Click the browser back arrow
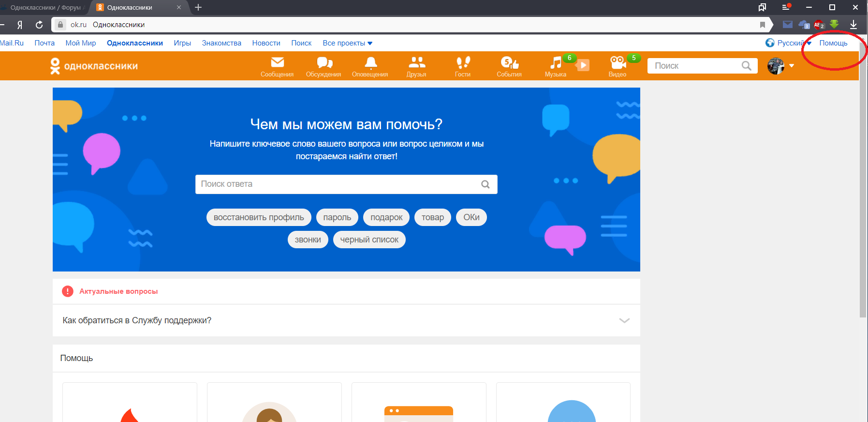 coord(2,24)
